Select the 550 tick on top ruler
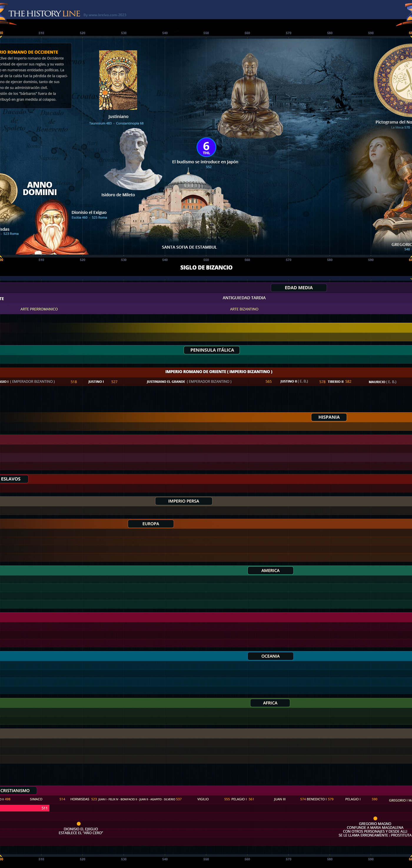The width and height of the screenshot is (412, 868). coord(206,33)
